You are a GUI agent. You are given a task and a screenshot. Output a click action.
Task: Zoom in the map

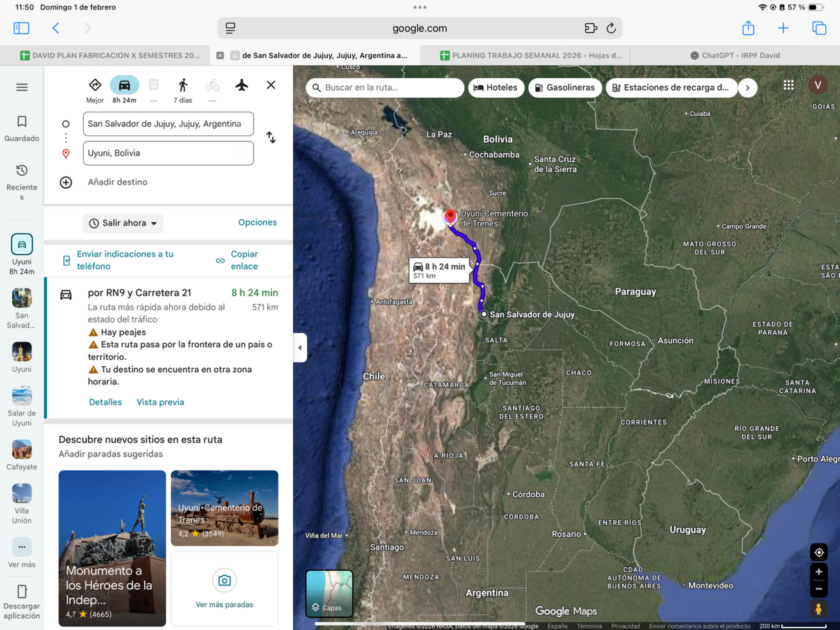(x=819, y=572)
